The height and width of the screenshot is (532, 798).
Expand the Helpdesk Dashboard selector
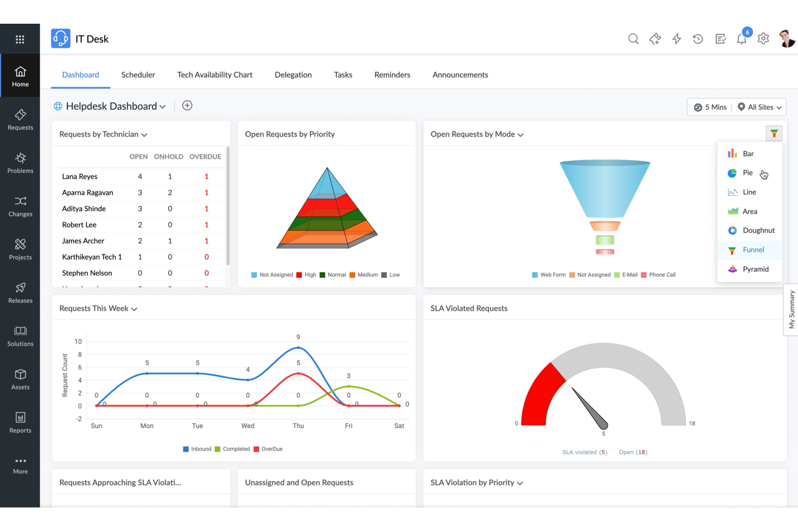tap(162, 106)
